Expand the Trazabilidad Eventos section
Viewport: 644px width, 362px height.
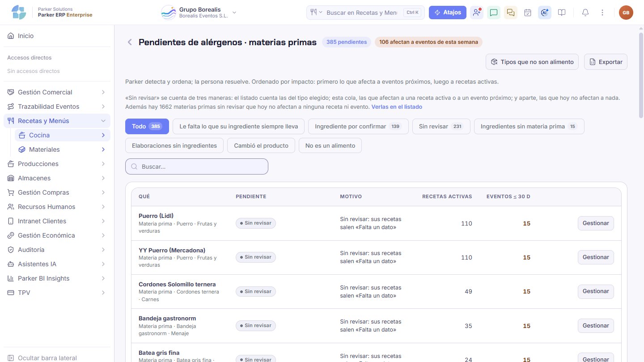tap(57, 106)
